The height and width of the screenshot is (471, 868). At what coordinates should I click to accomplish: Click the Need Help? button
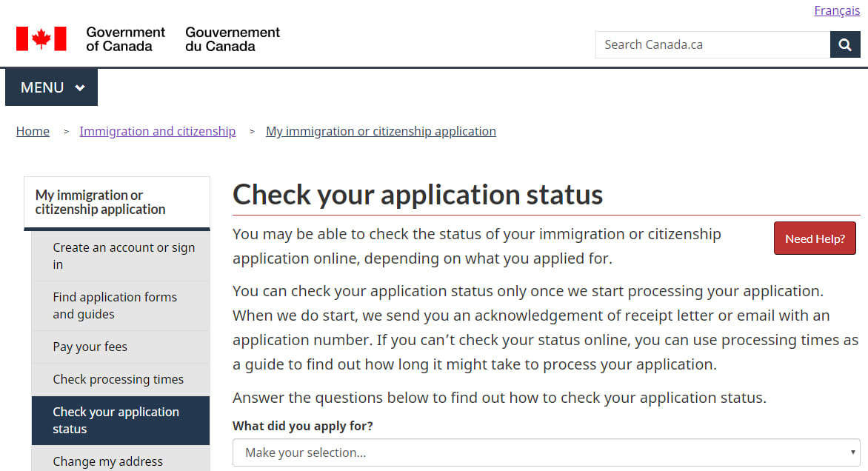pos(815,238)
